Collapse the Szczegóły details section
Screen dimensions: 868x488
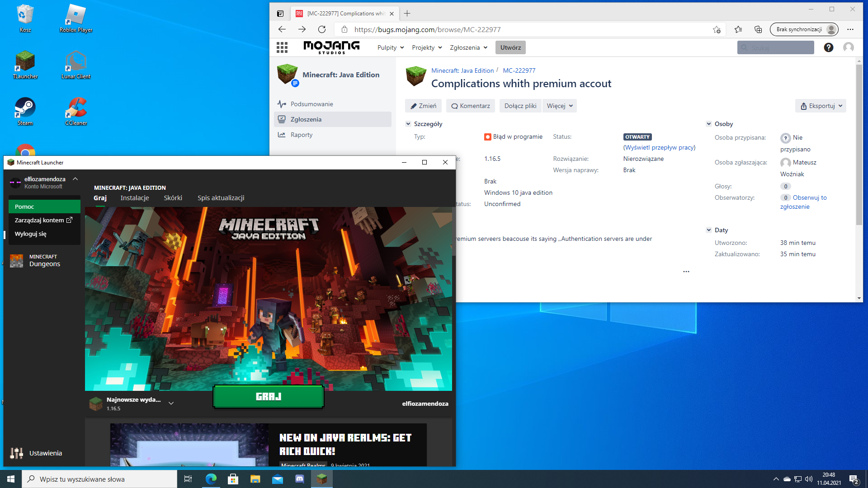pos(408,124)
